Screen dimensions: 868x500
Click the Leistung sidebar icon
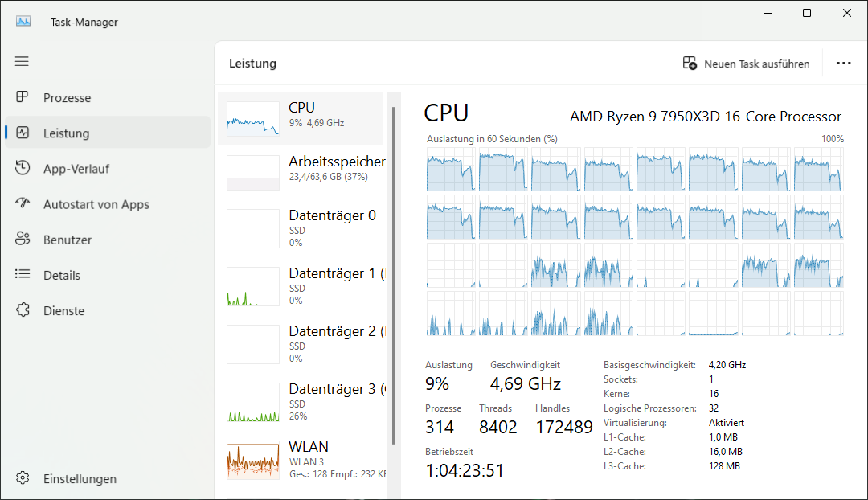(23, 133)
